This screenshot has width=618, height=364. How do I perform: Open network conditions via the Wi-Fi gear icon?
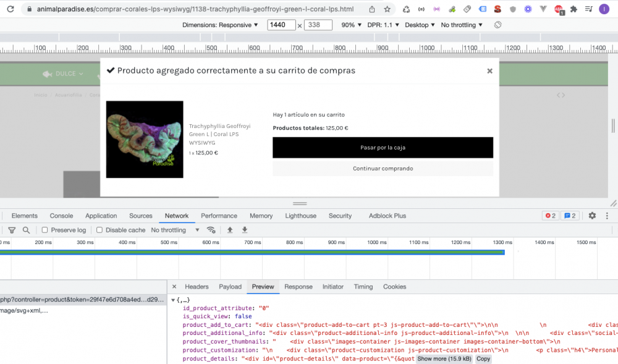[x=211, y=229]
